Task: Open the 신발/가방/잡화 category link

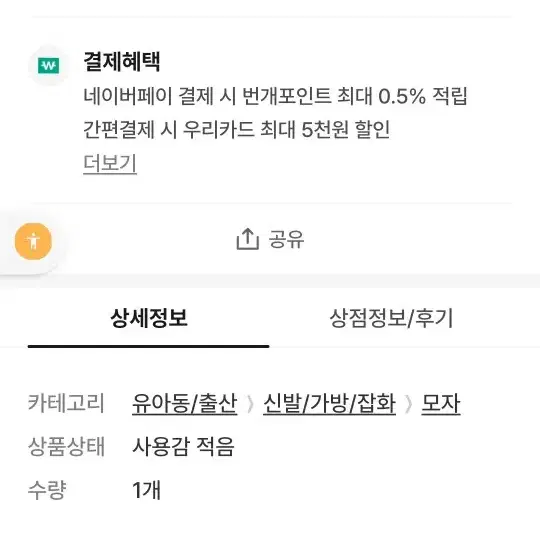Action: coord(329,403)
